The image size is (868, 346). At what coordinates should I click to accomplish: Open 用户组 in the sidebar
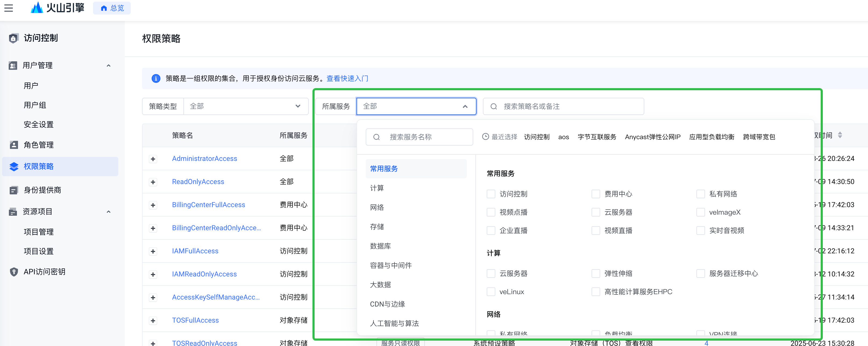point(35,105)
